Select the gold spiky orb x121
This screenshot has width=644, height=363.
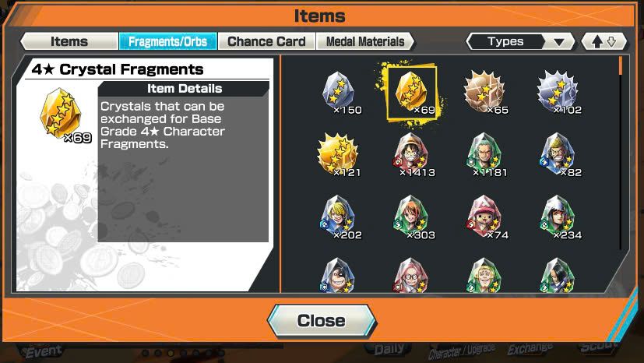(339, 155)
